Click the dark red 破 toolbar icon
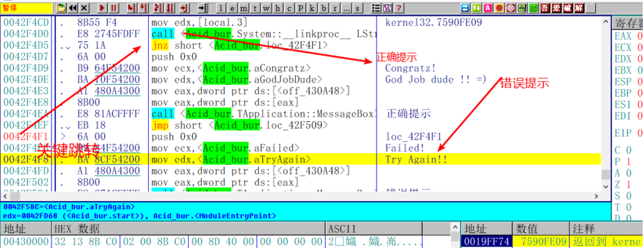Screen dimensions: 644x248 coord(567,8)
